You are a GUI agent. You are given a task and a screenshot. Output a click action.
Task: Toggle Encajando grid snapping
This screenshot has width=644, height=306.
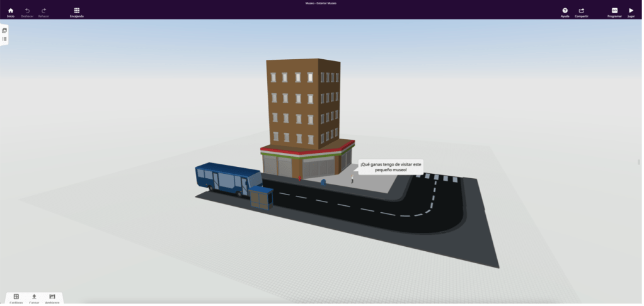76,11
